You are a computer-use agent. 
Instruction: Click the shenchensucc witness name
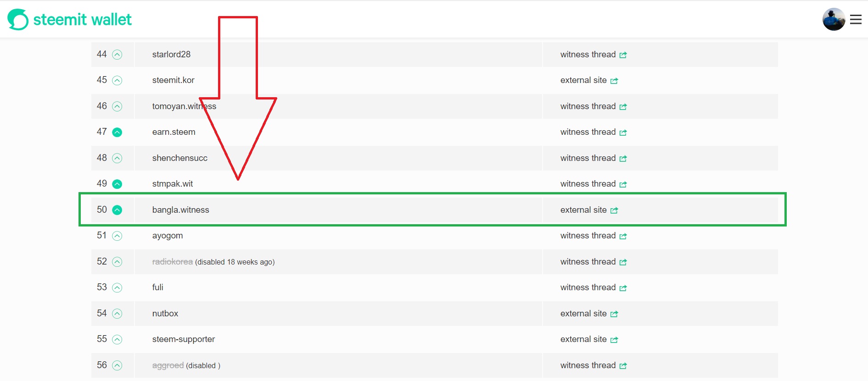tap(180, 158)
